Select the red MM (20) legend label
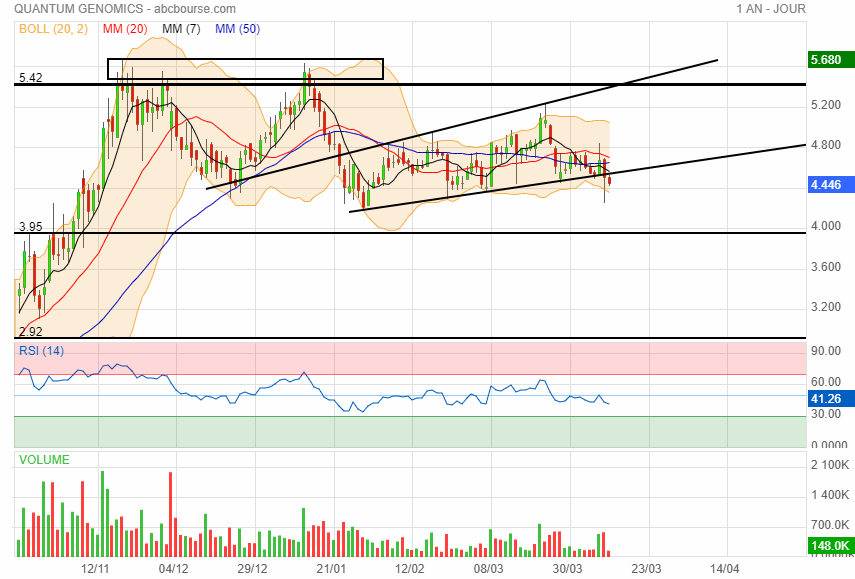The image size is (855, 579). pos(125,29)
